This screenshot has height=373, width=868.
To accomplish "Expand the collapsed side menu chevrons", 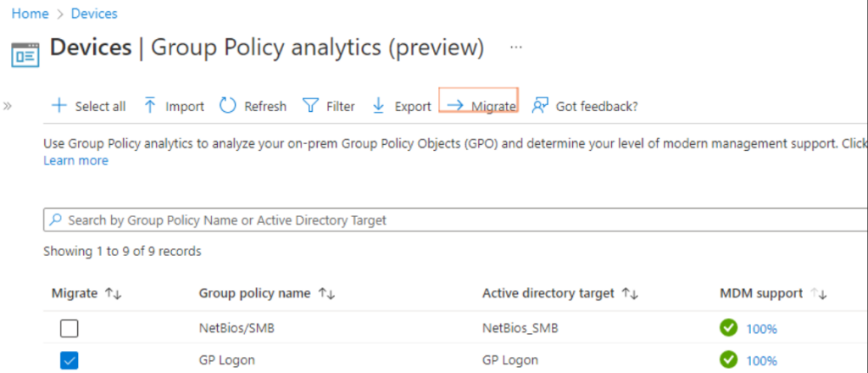I will (8, 106).
